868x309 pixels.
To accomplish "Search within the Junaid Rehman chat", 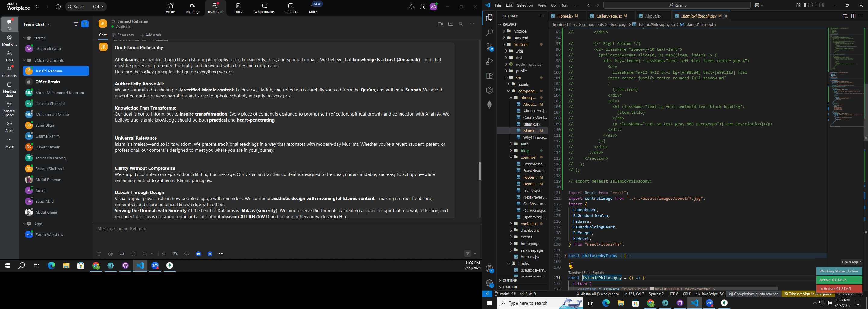I will tap(461, 24).
